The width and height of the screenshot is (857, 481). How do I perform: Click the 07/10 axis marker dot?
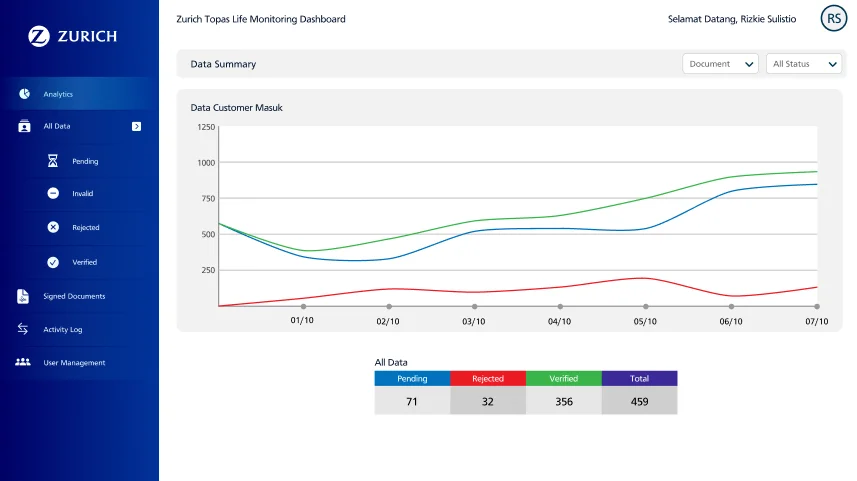click(817, 307)
